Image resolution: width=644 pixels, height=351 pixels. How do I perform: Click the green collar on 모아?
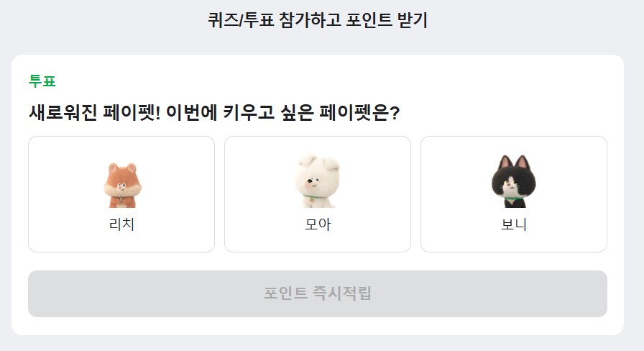pos(312,196)
